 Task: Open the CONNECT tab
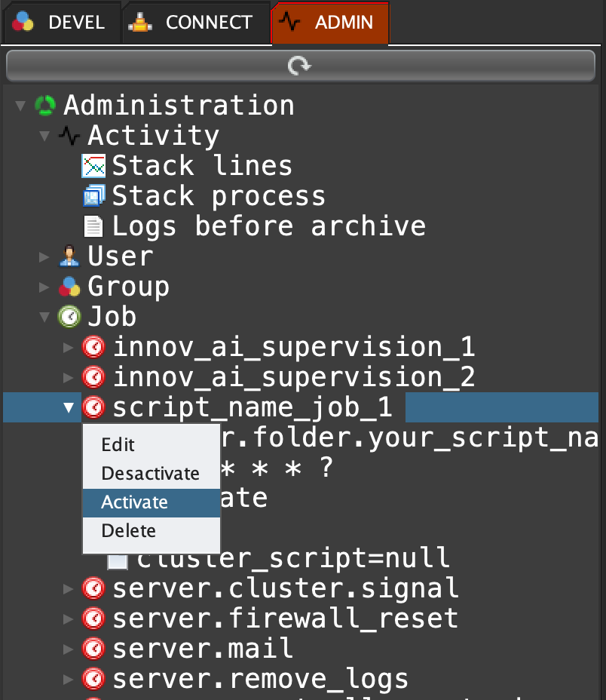(195, 23)
